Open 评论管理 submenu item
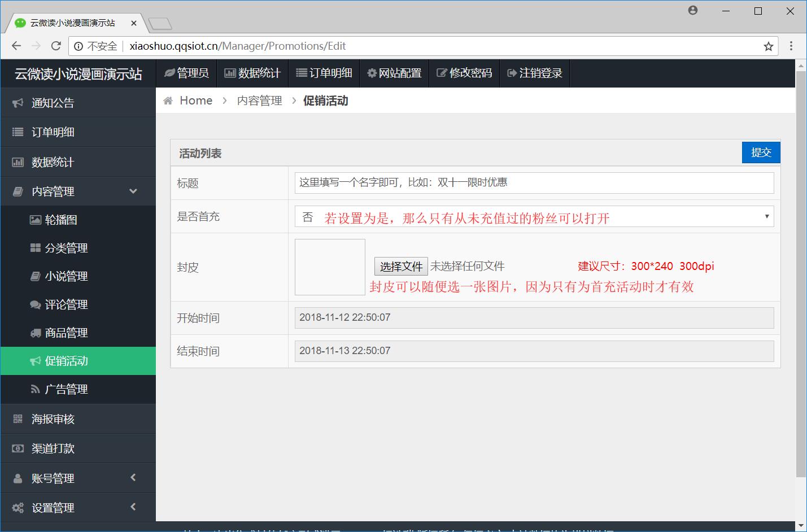807x532 pixels. tap(78, 304)
